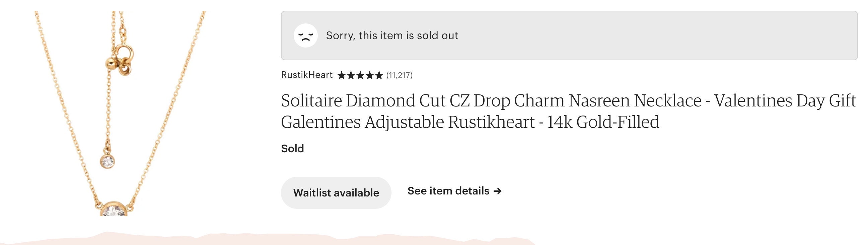Click an empty area of the gray sold-out banner
The width and height of the screenshot is (868, 245).
pyautogui.click(x=657, y=35)
